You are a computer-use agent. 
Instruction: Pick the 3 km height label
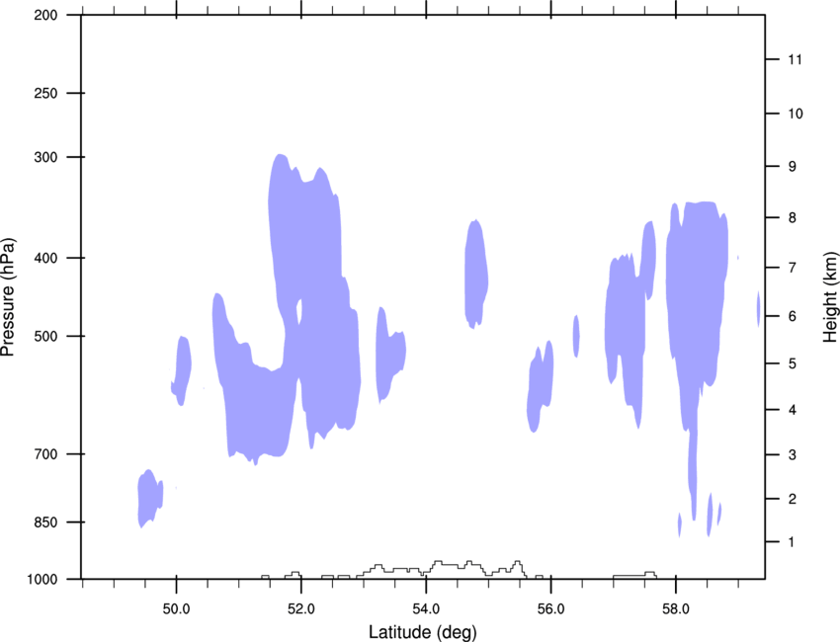coord(793,455)
